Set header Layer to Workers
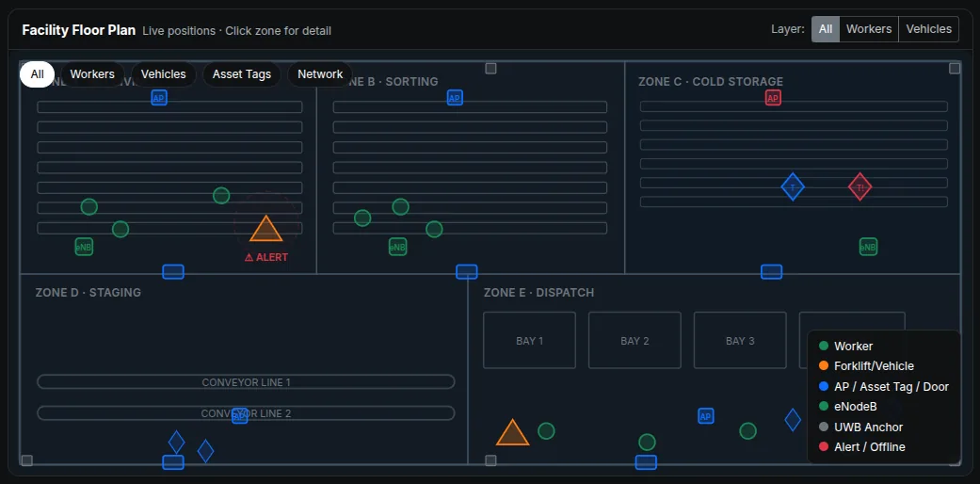Screen dimensions: 980x484 (869, 29)
